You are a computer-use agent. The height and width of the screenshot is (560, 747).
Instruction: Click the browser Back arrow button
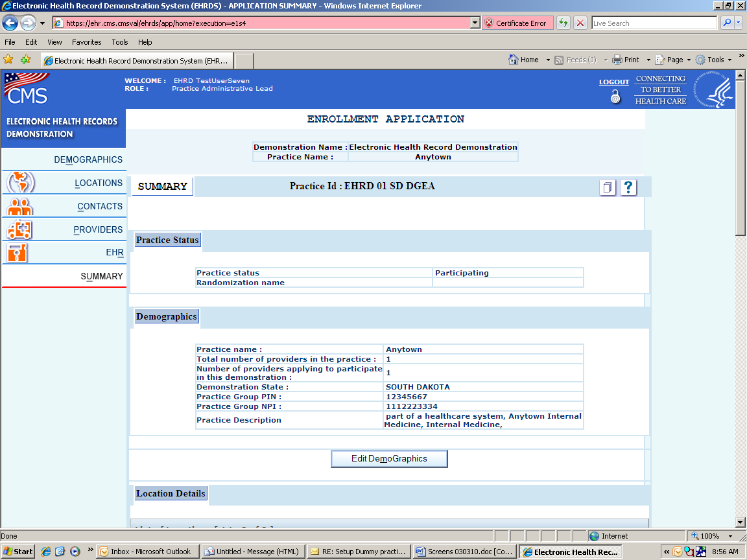(10, 23)
